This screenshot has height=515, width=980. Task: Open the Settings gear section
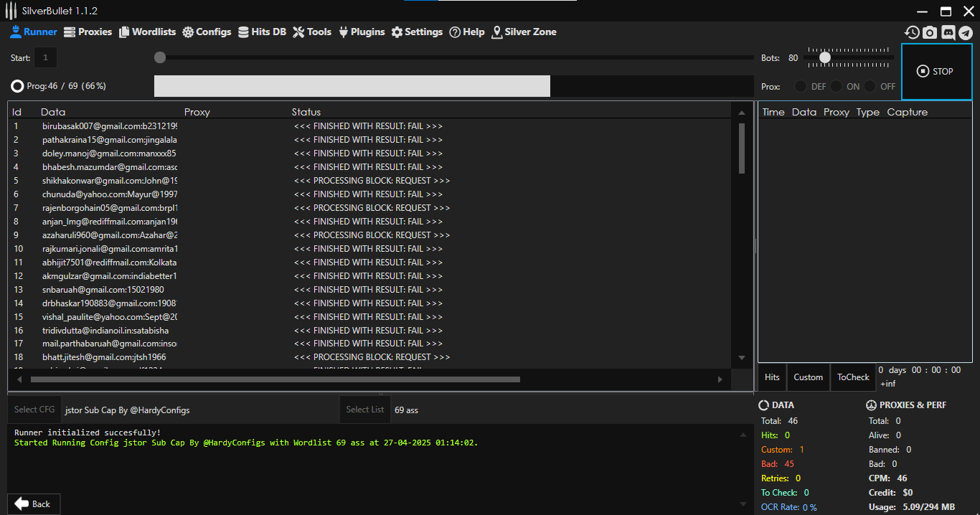(417, 32)
